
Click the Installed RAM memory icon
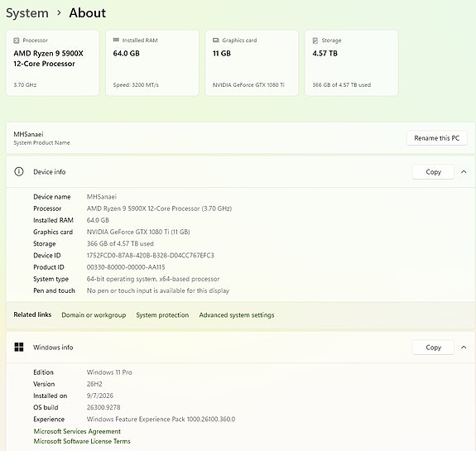pyautogui.click(x=116, y=40)
